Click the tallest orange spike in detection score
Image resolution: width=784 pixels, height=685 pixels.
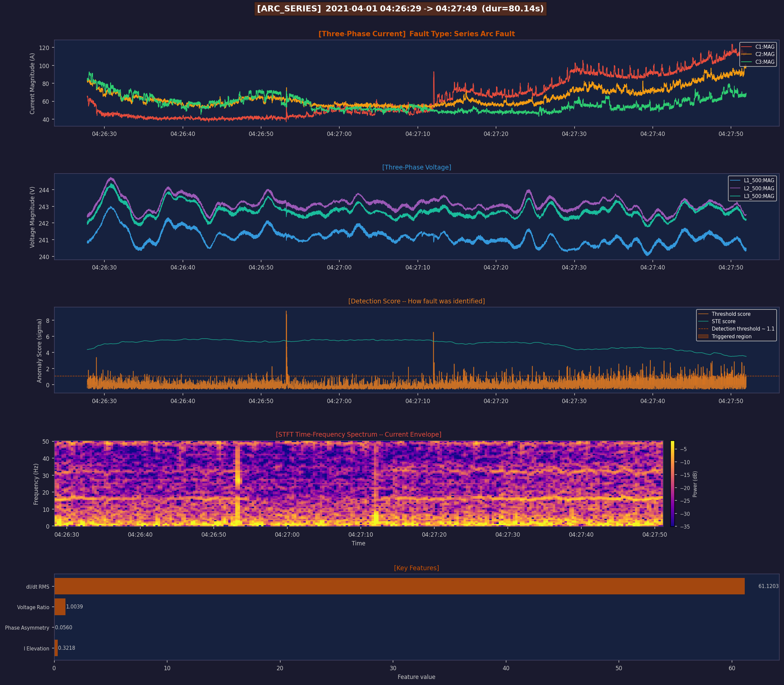(x=286, y=325)
